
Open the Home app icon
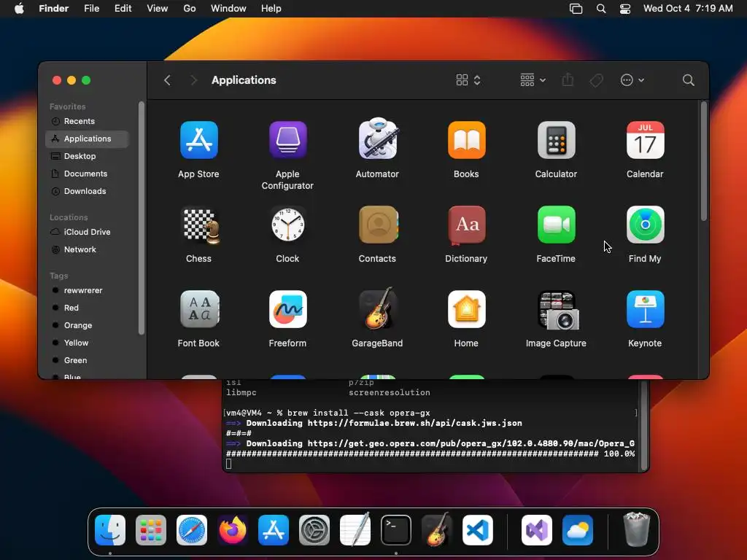[466, 309]
